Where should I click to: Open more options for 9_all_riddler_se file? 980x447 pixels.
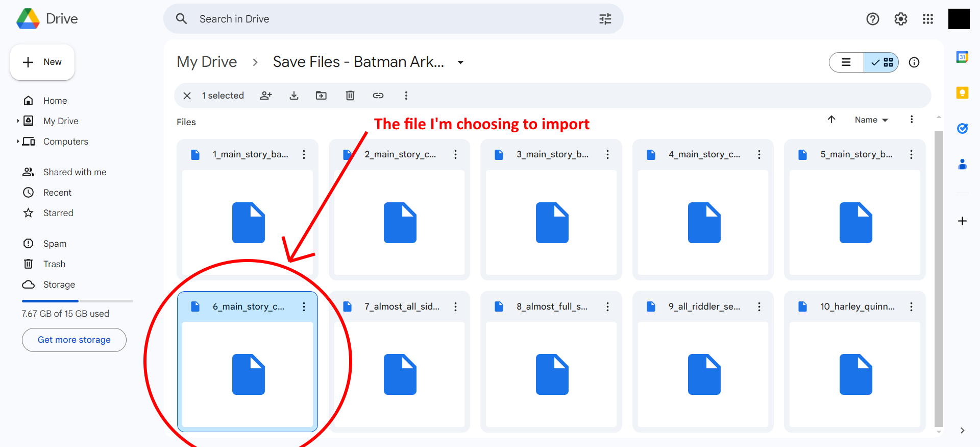click(759, 307)
